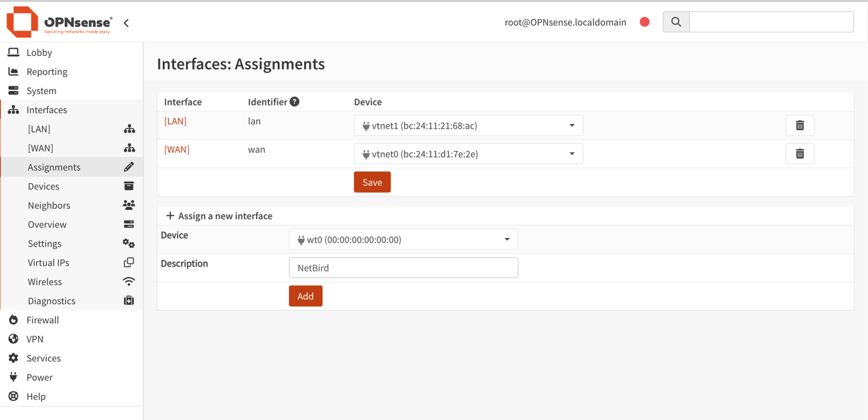Viewport: 868px width, 420px height.
Task: Save the interface assignments
Action: point(372,181)
